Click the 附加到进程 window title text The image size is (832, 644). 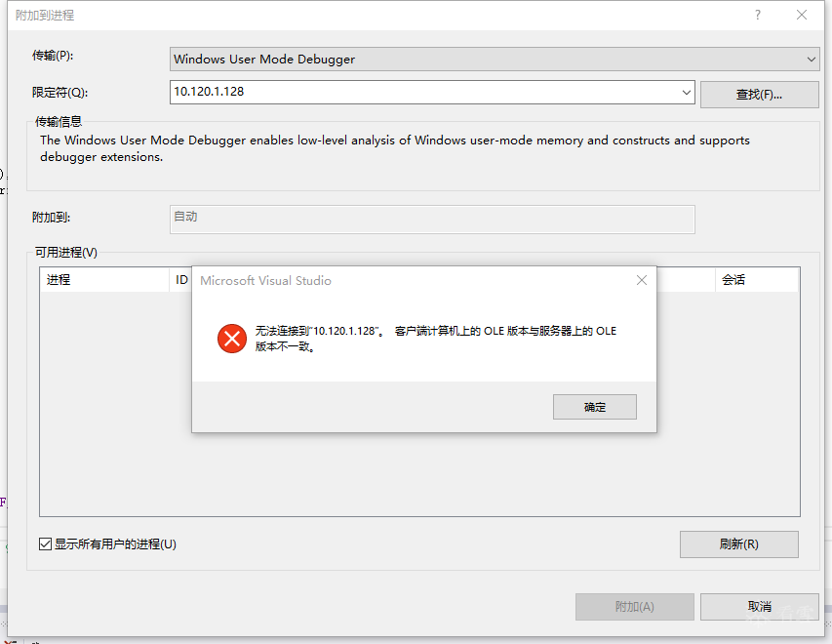45,16
